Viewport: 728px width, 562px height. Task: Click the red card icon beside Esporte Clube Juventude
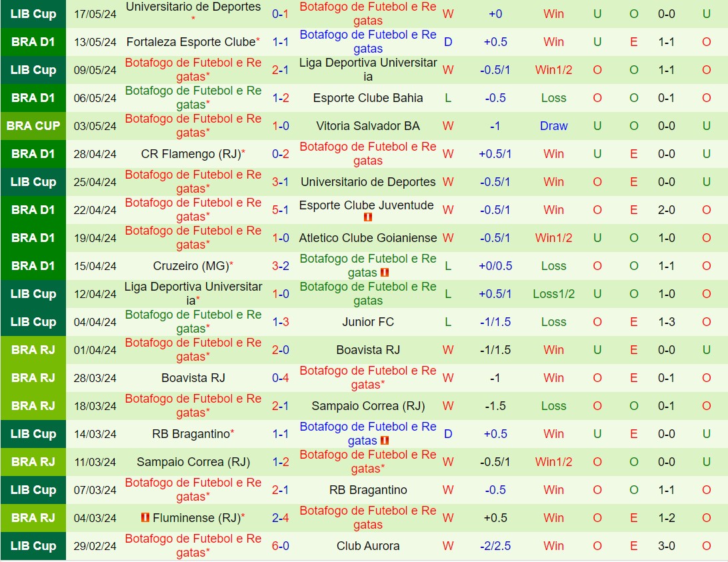(x=368, y=217)
